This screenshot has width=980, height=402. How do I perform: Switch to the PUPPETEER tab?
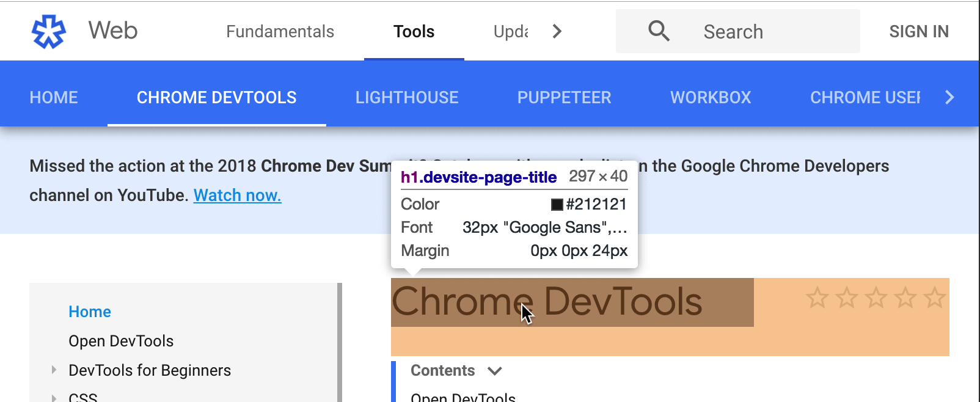tap(565, 97)
